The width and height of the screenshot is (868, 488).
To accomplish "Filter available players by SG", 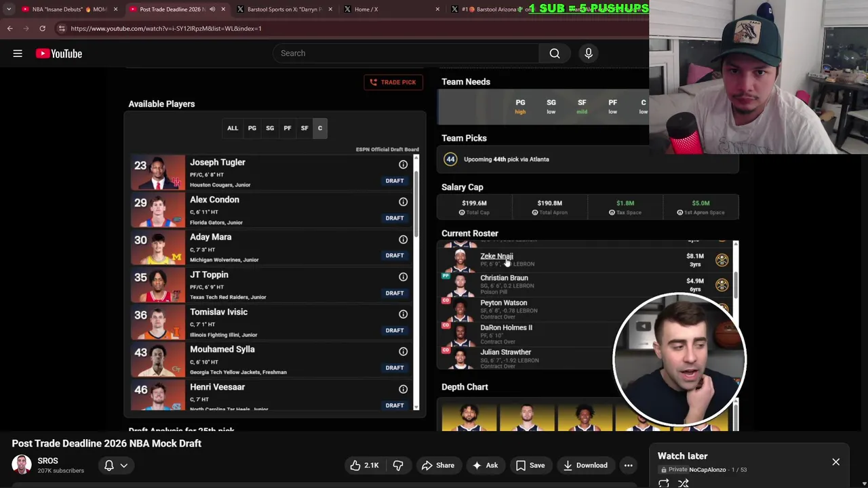I will click(270, 128).
